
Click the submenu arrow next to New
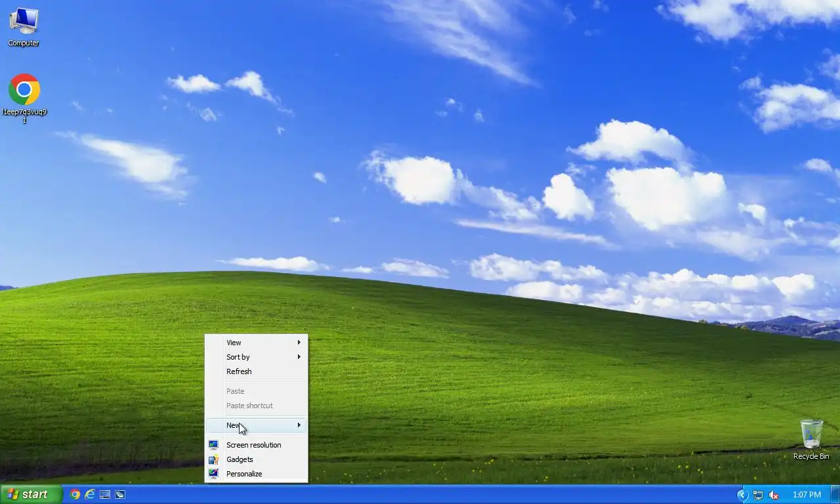point(299,425)
